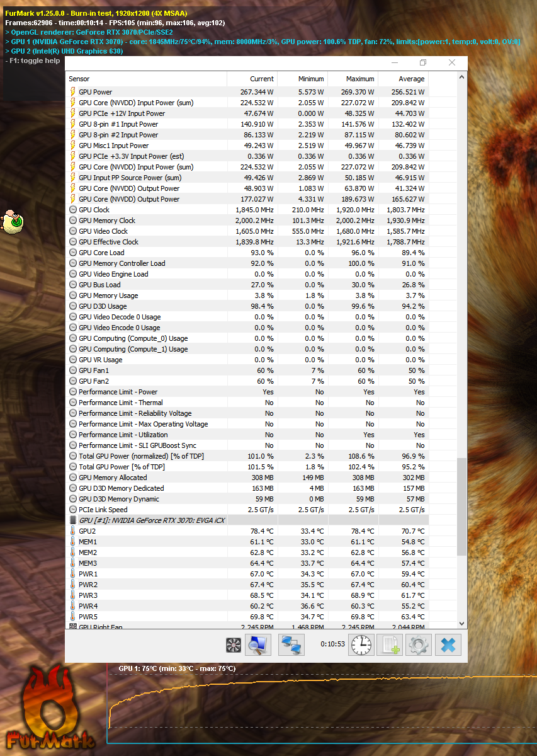The image size is (537, 756).
Task: Select the Total GPU Power (normalized) row
Action: (247, 456)
